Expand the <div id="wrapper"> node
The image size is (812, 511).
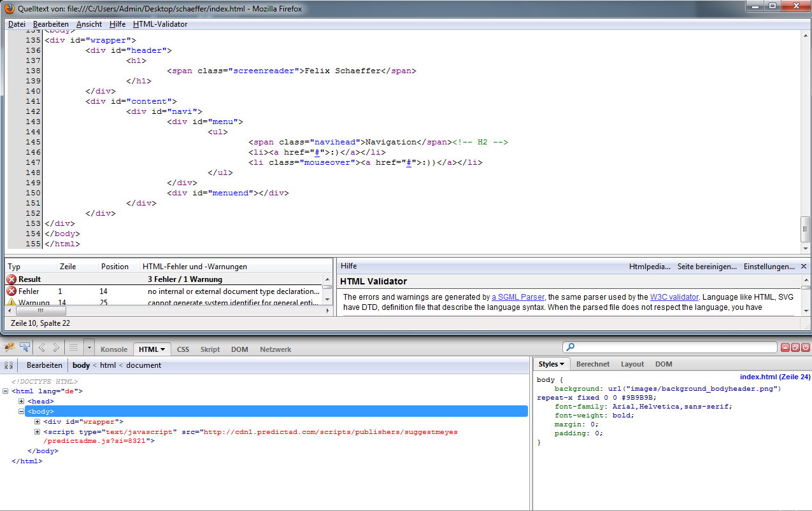[x=37, y=422]
